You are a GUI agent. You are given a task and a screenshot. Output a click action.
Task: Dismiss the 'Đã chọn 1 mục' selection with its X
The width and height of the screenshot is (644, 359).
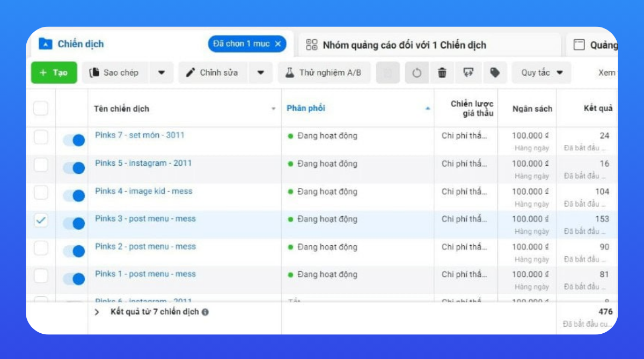[x=279, y=45]
